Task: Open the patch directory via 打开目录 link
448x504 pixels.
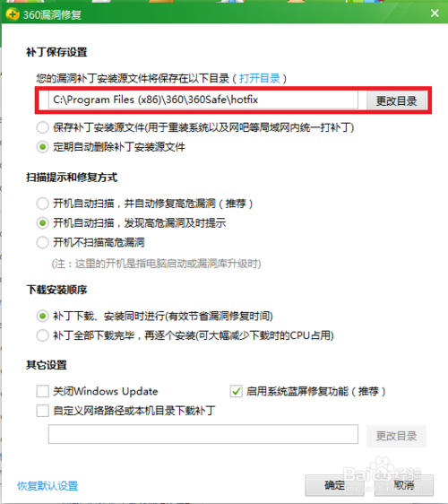Action: (x=260, y=78)
